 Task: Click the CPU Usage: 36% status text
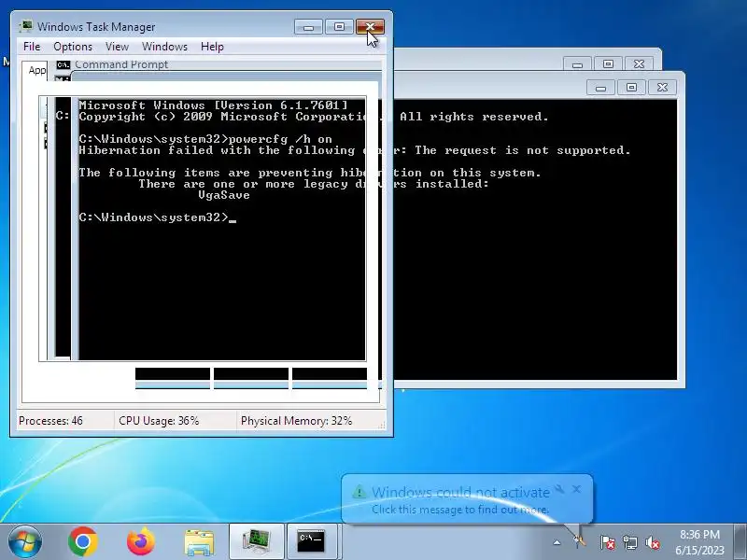click(x=159, y=421)
